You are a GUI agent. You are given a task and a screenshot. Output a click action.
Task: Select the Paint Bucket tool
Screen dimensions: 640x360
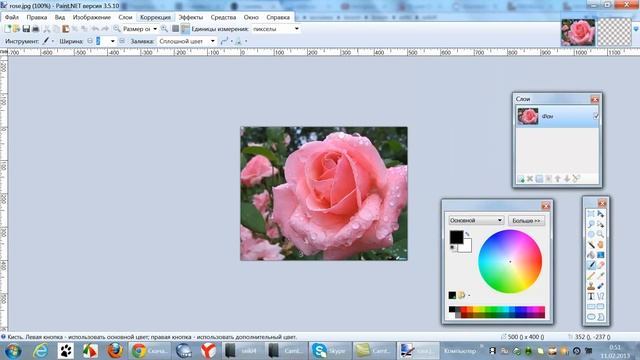click(591, 255)
